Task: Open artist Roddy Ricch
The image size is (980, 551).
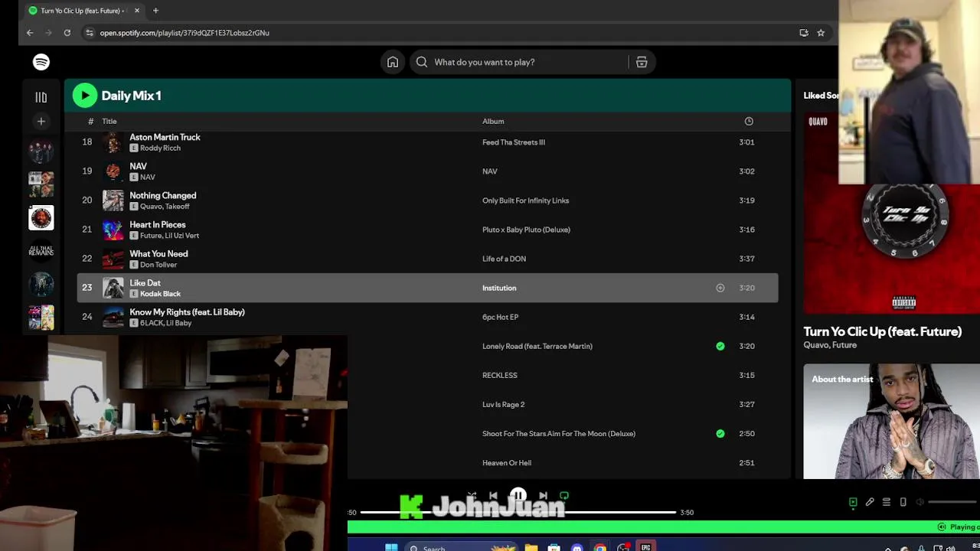Action: click(x=160, y=148)
